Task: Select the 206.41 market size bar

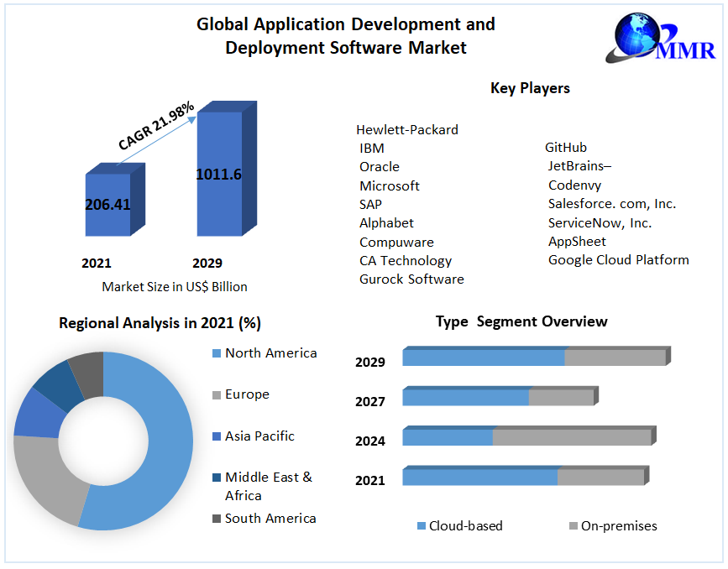Action: [x=107, y=204]
